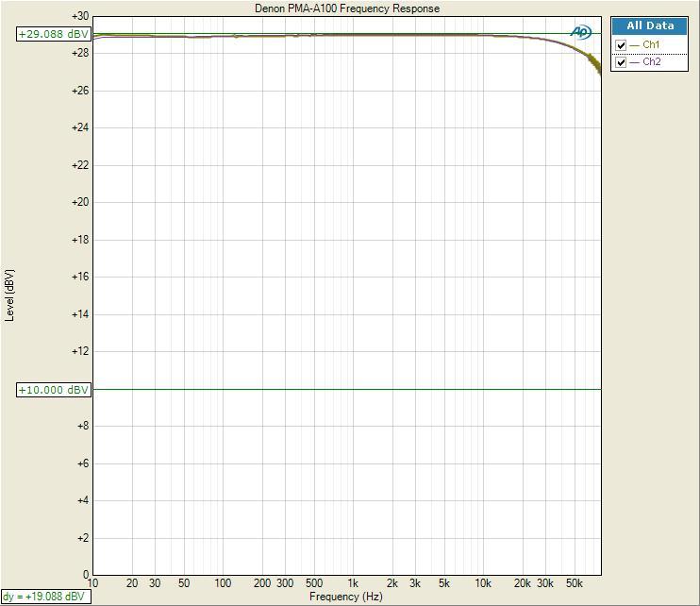Screen dimensions: 700x606
Task: Click the dy = +19.088 dBV readout
Action: 44,597
